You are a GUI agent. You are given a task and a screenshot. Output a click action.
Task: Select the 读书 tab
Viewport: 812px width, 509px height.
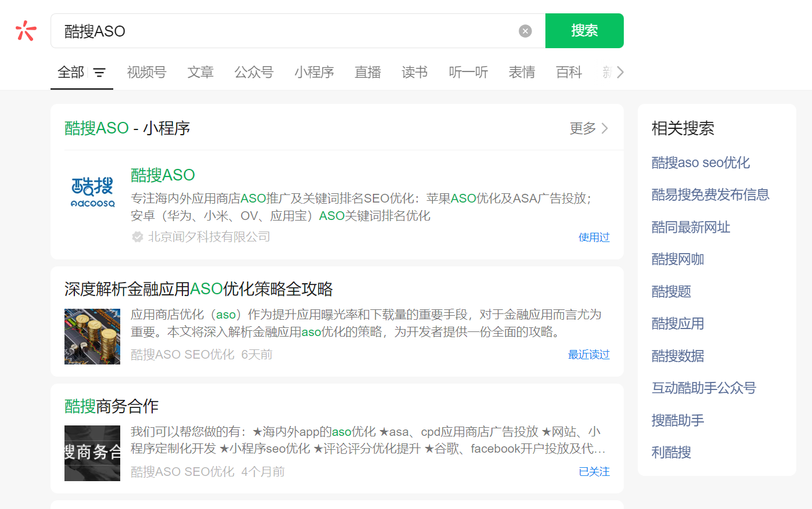[415, 73]
